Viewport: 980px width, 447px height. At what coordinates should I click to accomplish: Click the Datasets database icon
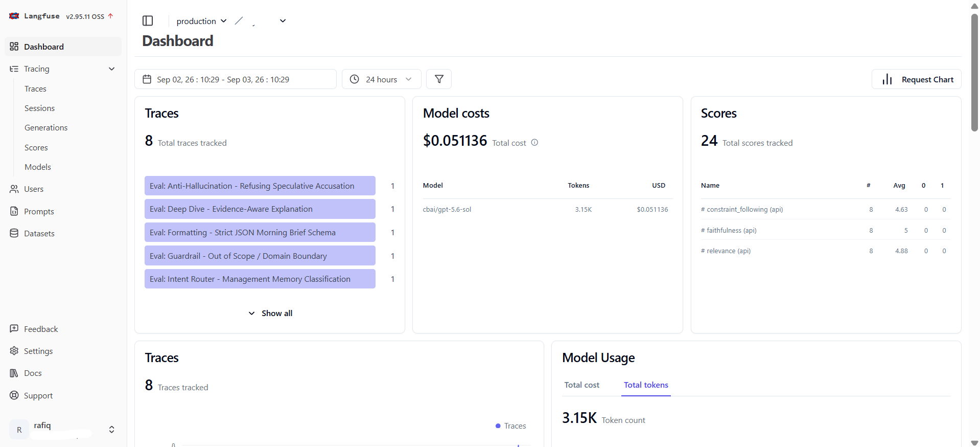pos(14,233)
